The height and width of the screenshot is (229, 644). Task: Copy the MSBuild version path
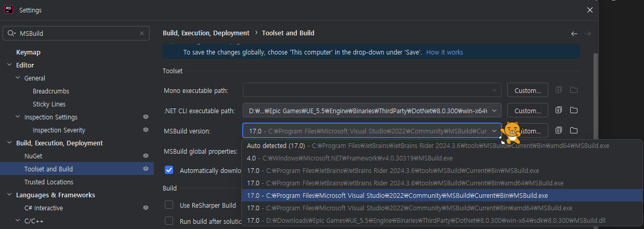[558, 130]
